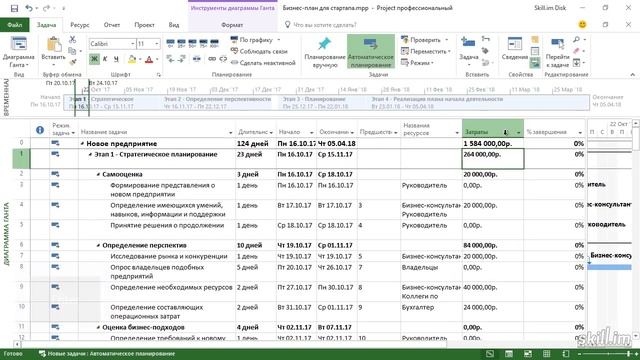The width and height of the screenshot is (640, 360).
Task: Click Перейти к задаче icon
Action: click(x=558, y=44)
